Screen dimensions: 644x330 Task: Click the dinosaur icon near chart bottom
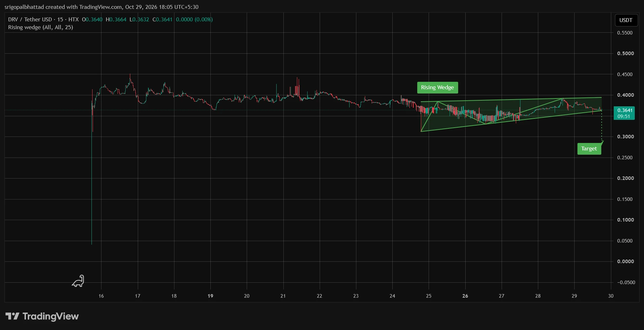coord(78,281)
